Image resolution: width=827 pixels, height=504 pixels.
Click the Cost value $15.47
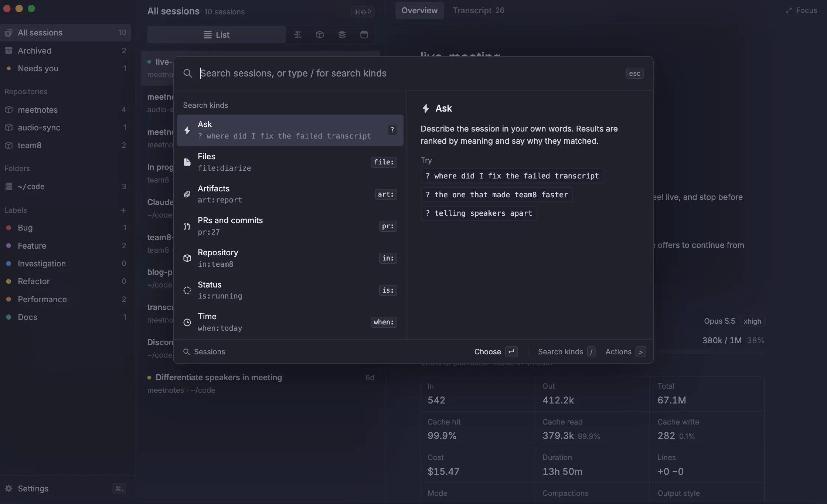(443, 471)
